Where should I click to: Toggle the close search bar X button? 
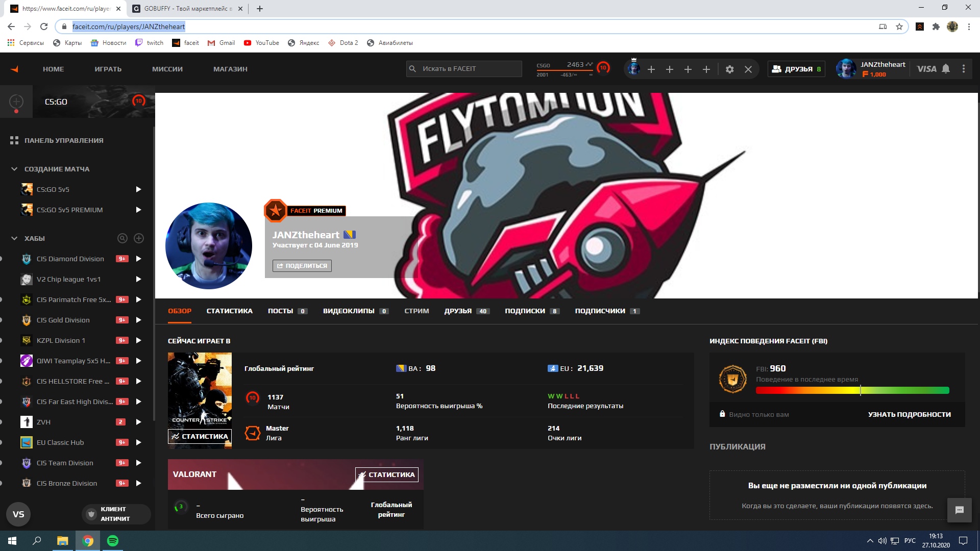[x=748, y=69]
